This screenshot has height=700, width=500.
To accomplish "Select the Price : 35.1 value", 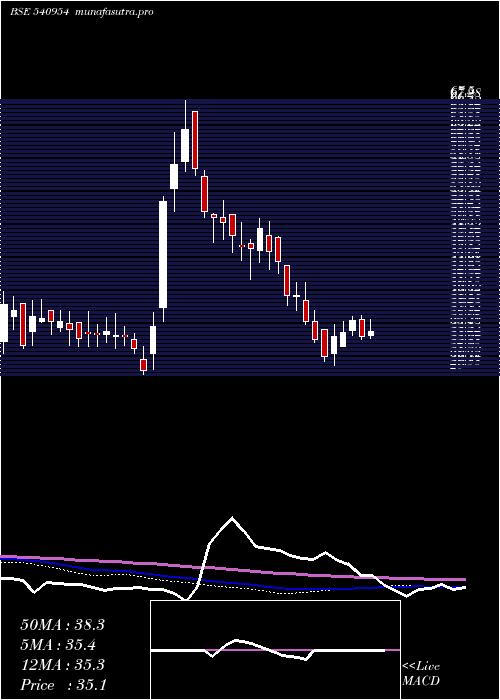I will point(63,685).
